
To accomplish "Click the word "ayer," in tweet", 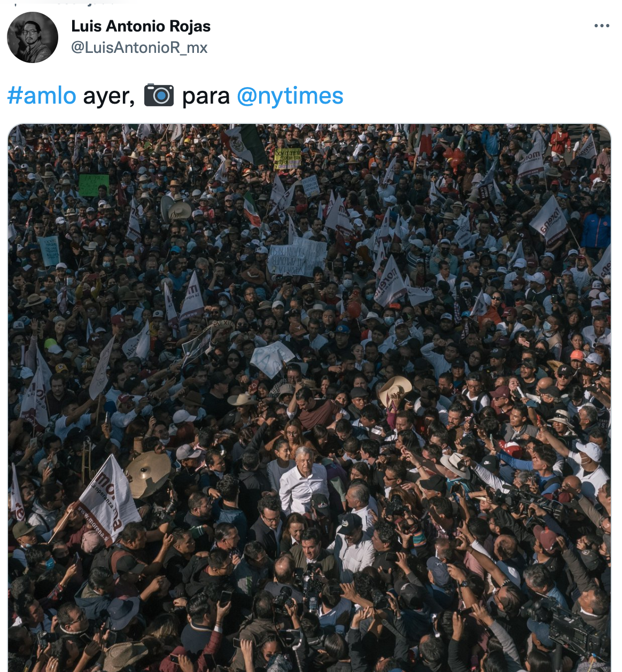I will [109, 97].
